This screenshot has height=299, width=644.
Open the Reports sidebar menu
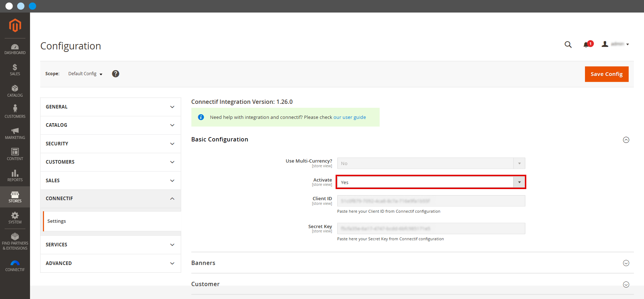15,175
